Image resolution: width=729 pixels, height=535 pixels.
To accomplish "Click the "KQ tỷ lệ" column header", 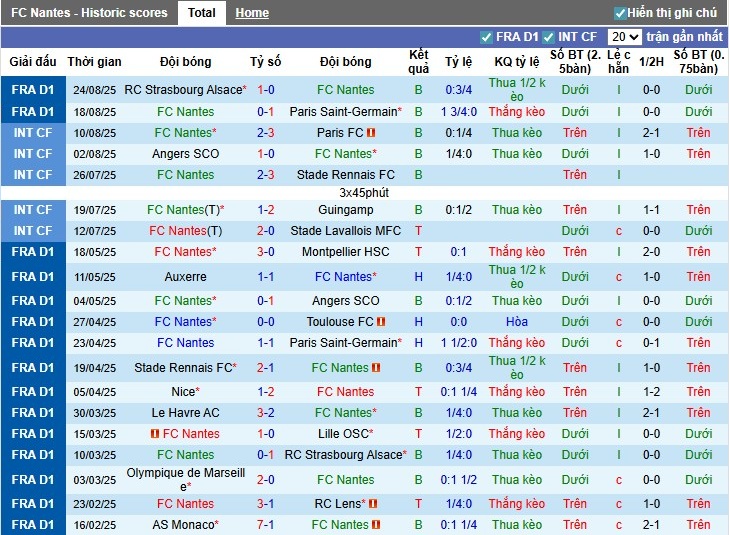I will pyautogui.click(x=517, y=62).
